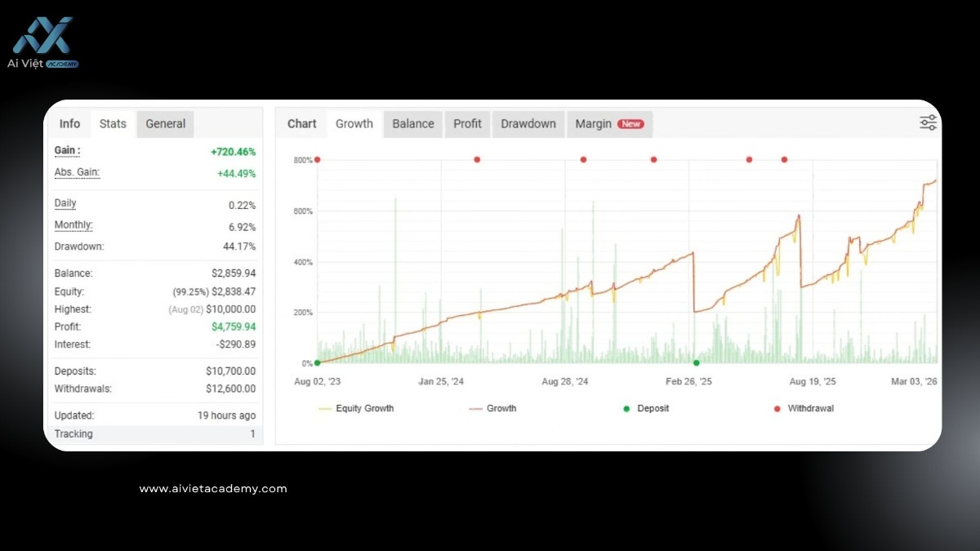The image size is (980, 551).
Task: Click the underlined Gain label
Action: pyautogui.click(x=65, y=150)
